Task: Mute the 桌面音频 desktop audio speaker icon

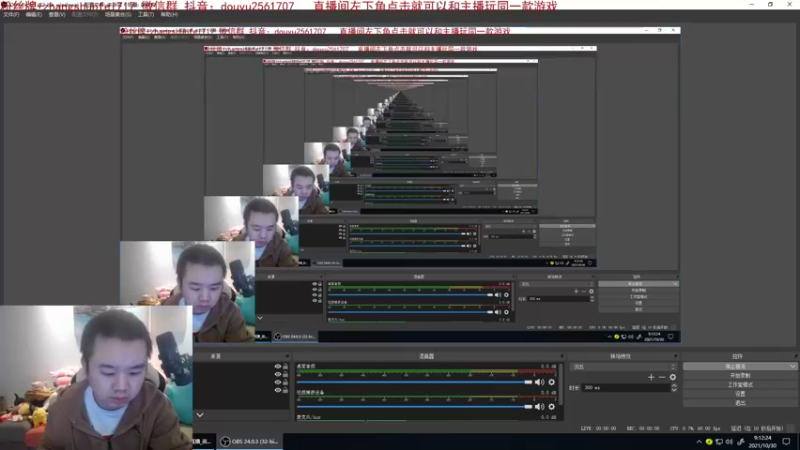Action: 539,382
